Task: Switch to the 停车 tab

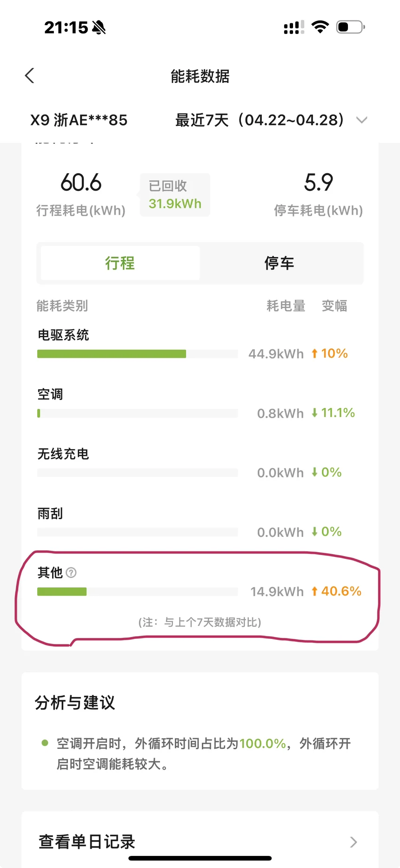Action: pos(279,263)
